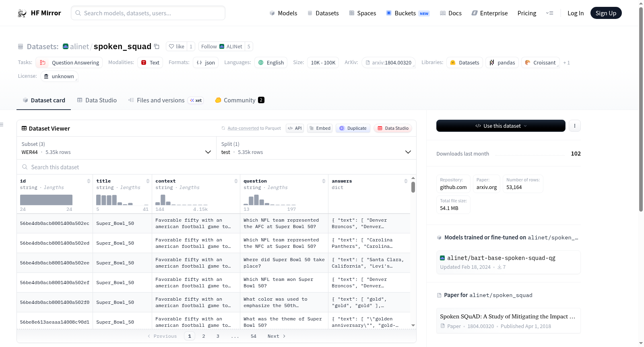Click the unknown license tag
This screenshot has width=644, height=347.
click(x=59, y=76)
